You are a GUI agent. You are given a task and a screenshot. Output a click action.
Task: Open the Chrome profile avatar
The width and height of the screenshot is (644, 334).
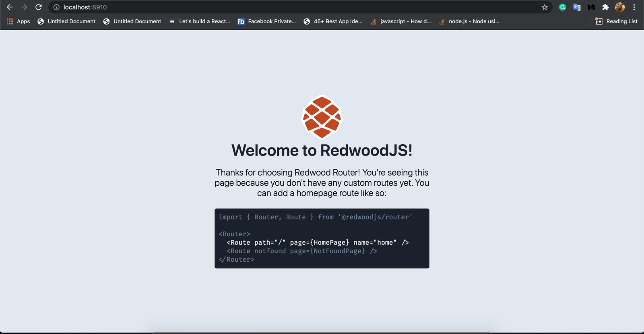[620, 7]
